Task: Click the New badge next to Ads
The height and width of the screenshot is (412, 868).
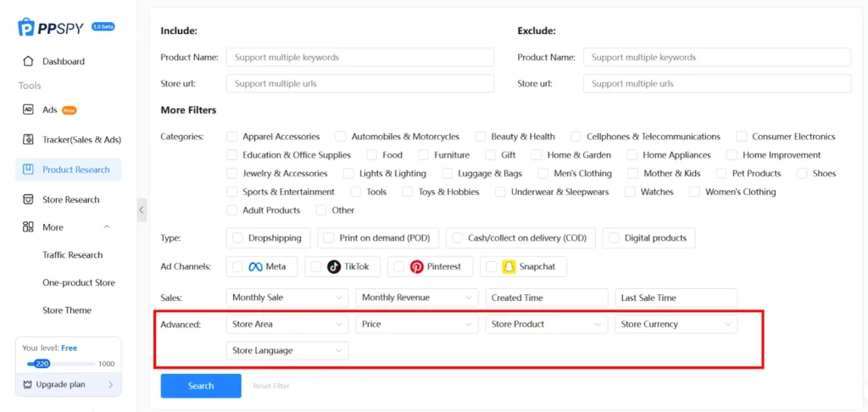Action: click(70, 110)
